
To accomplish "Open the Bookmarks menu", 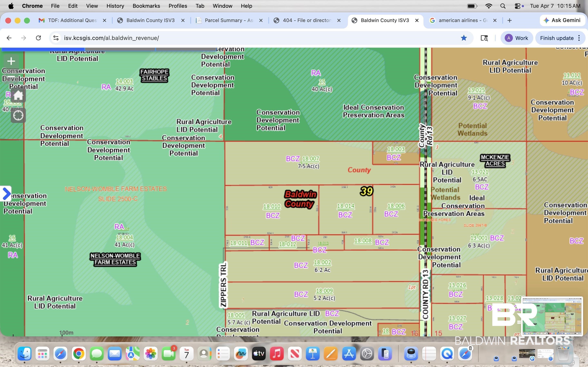I will 146,6.
